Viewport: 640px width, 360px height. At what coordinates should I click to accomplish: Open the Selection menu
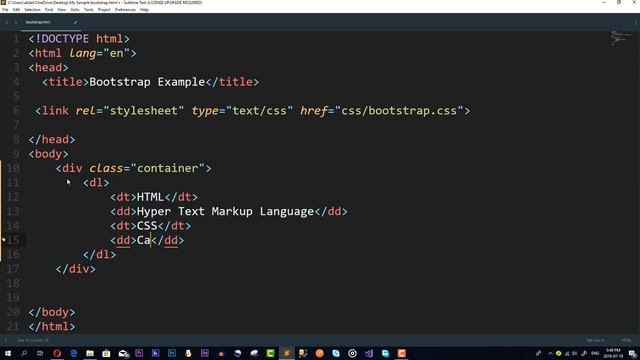coord(32,9)
